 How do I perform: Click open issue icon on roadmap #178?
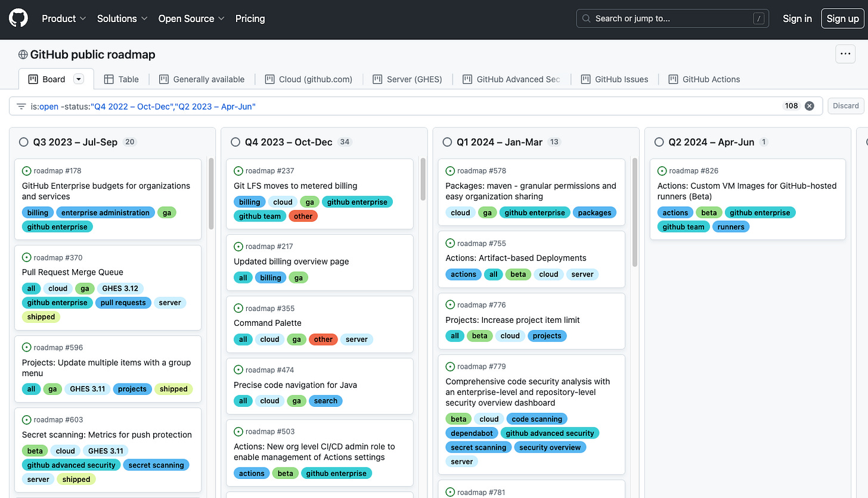(x=27, y=171)
